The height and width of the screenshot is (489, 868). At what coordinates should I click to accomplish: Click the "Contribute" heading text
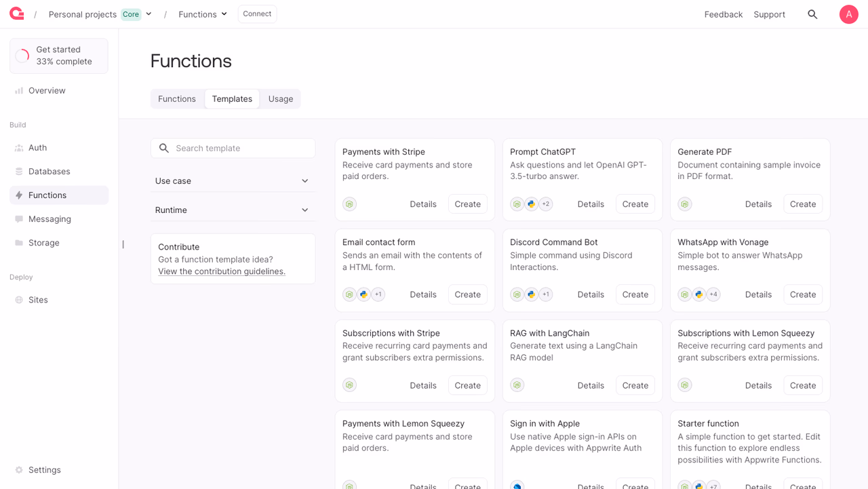point(178,247)
